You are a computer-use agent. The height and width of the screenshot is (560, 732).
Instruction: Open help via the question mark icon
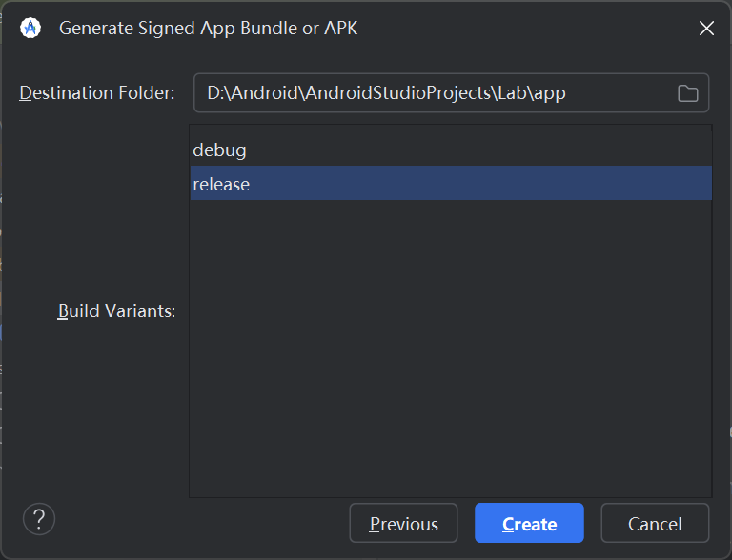coord(39,519)
